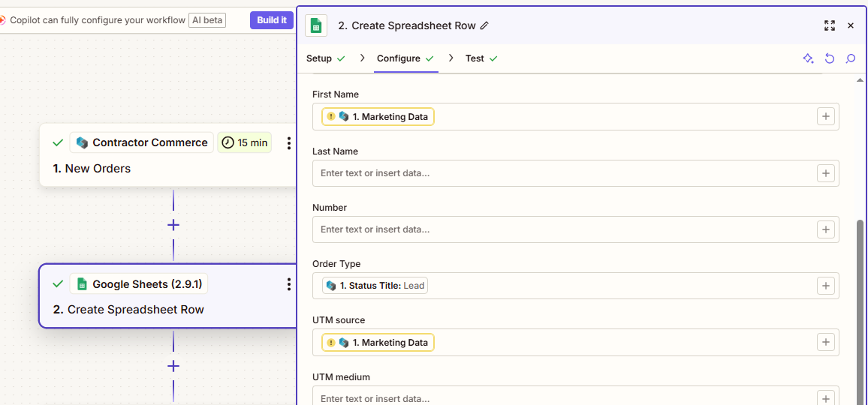868x405 pixels.
Task: Open three-dot menu on Google Sheets step
Action: tap(289, 284)
